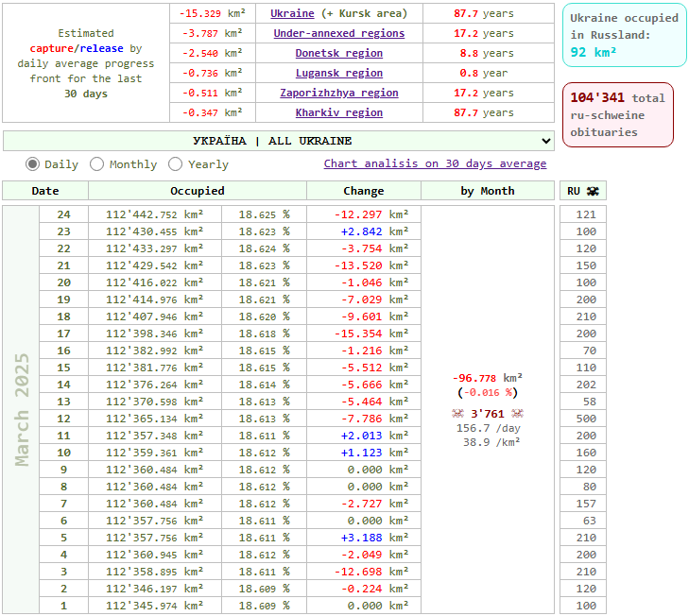Image resolution: width=689 pixels, height=616 pixels.
Task: Click 0.8 year in Lugansk row
Action: point(484,73)
